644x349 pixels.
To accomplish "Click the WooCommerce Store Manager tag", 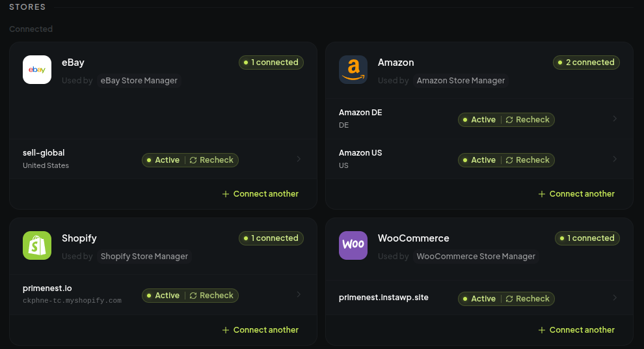I will tap(476, 257).
